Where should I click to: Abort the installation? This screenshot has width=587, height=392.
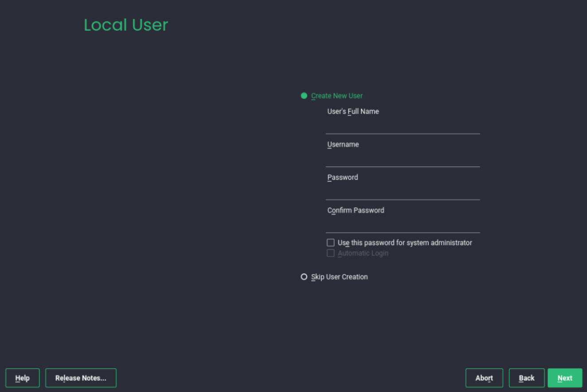(484, 378)
